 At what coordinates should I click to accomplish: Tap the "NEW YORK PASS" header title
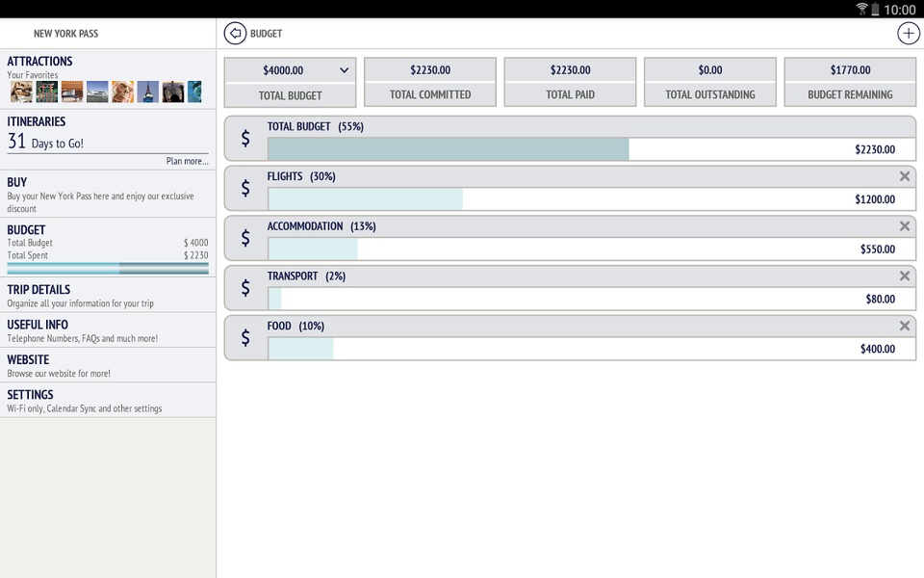pos(66,34)
